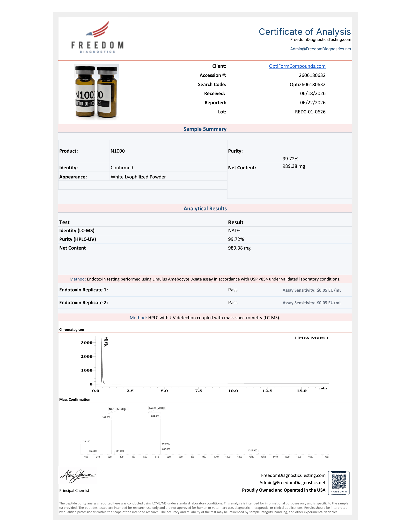411x532 pixels.
Task: Click the N1000 vial product photo
Action: coord(96,92)
